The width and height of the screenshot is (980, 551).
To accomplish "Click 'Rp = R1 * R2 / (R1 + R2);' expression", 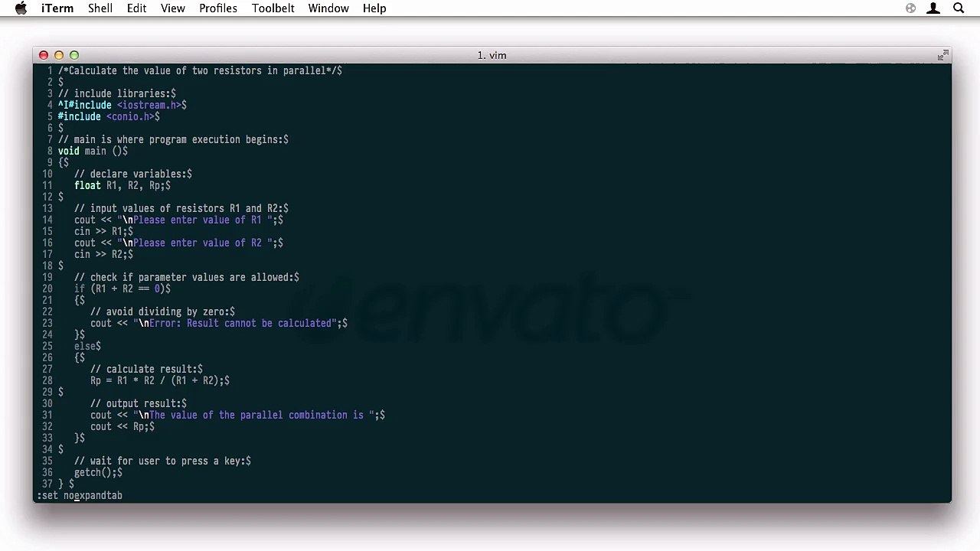I will [158, 380].
